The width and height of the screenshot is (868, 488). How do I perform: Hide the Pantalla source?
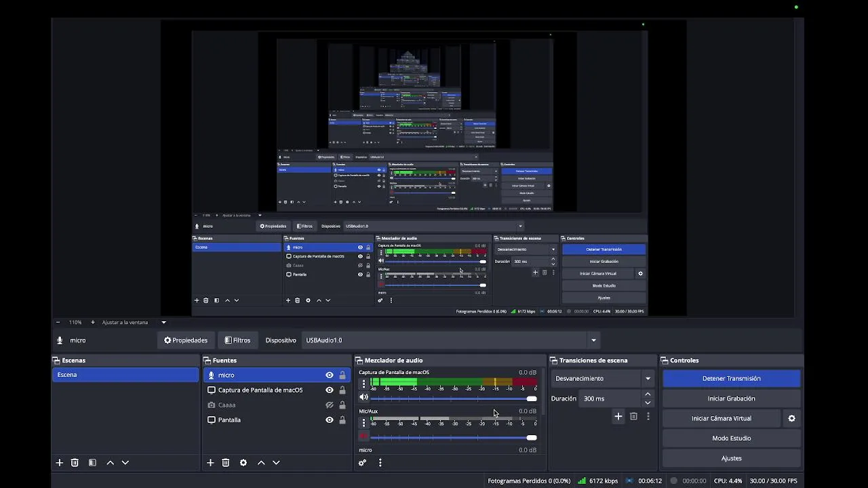tap(330, 420)
